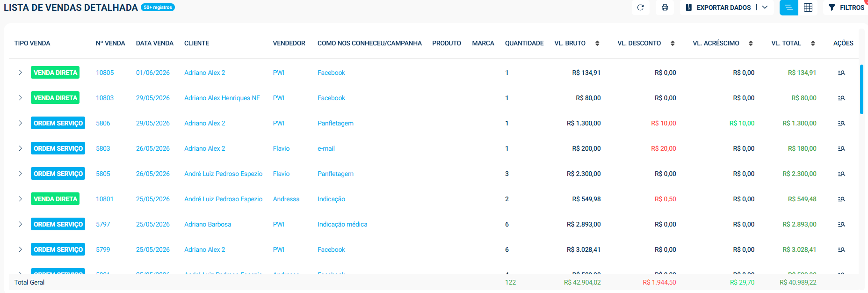Open sale number 10803 link
The image size is (868, 293).
click(x=105, y=98)
